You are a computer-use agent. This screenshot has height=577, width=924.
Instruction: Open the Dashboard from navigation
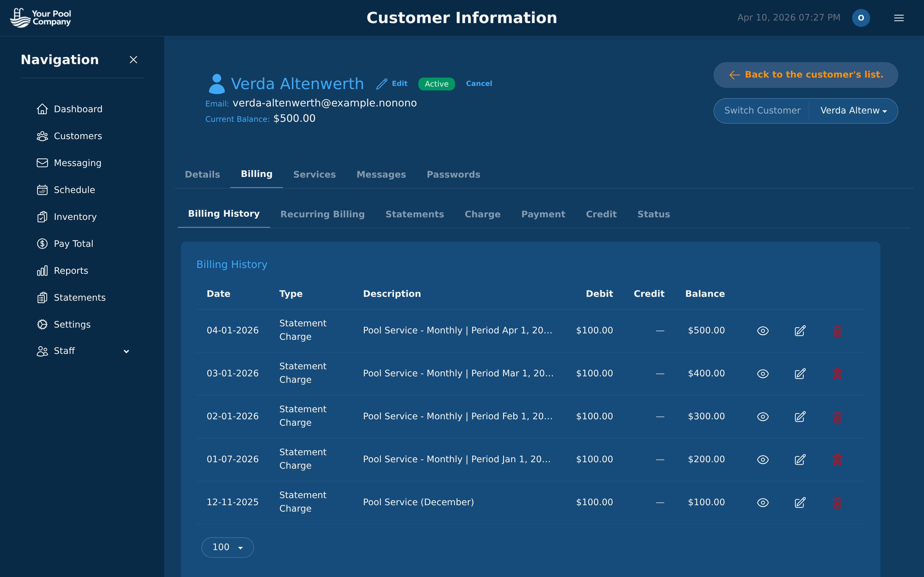click(78, 109)
